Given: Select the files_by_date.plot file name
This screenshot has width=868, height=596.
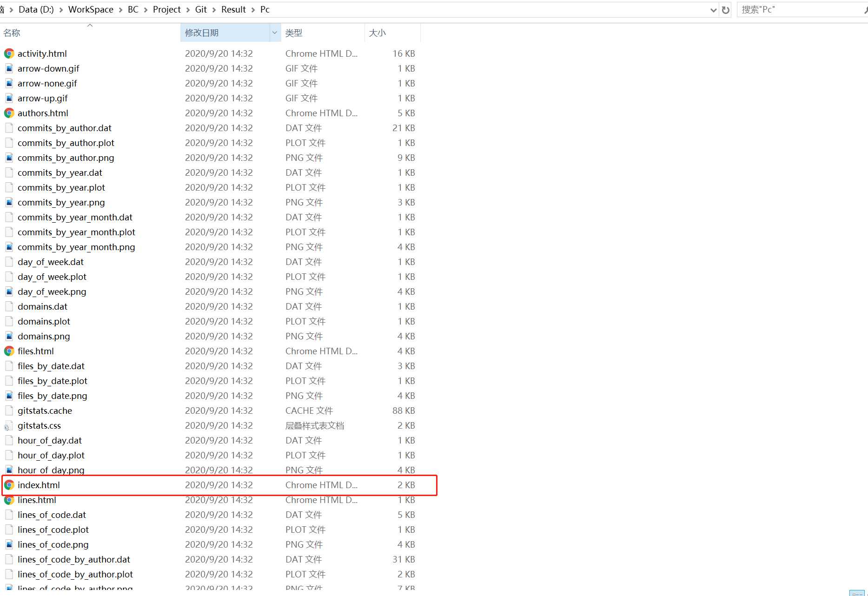Looking at the screenshot, I should tap(53, 381).
